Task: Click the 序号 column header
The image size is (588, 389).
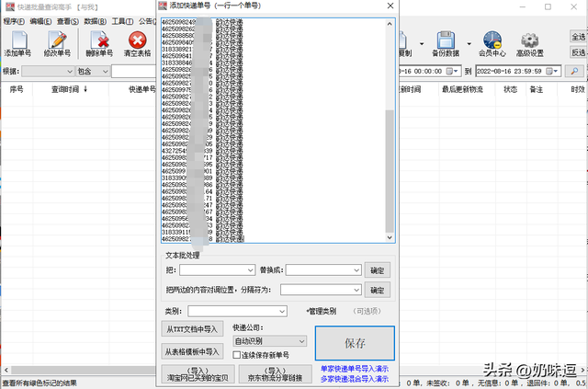Action: point(17,89)
